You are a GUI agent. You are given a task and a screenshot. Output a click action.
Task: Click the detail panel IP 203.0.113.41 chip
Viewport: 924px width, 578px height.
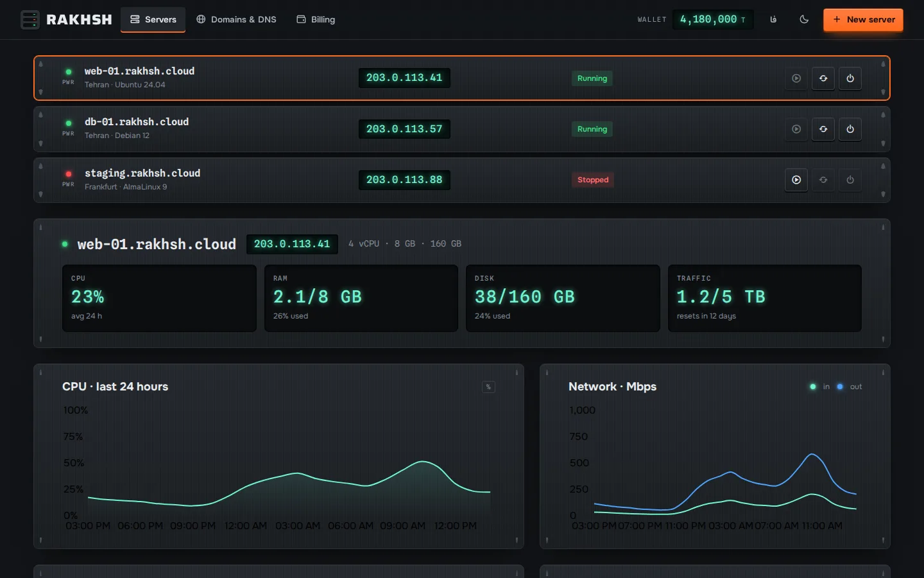point(292,244)
